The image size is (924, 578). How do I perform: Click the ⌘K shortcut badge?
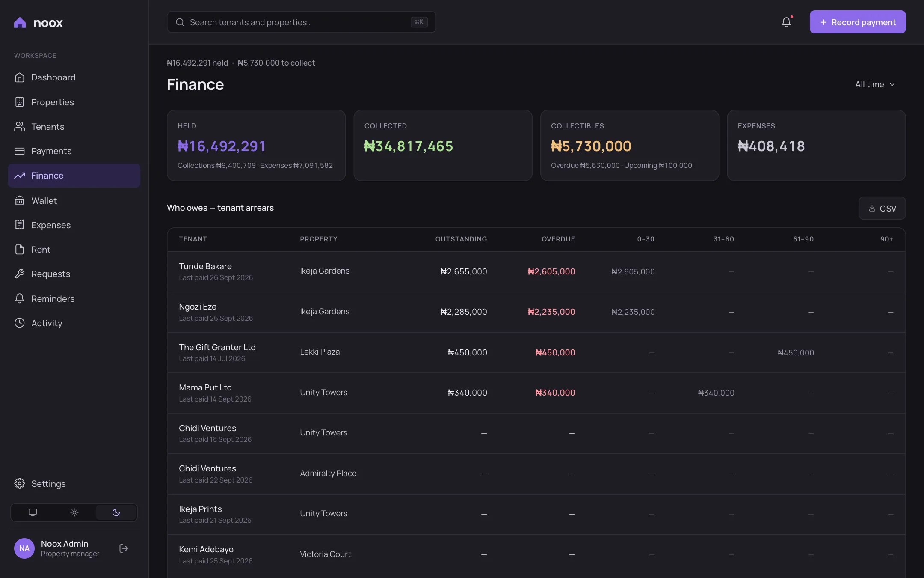(419, 22)
